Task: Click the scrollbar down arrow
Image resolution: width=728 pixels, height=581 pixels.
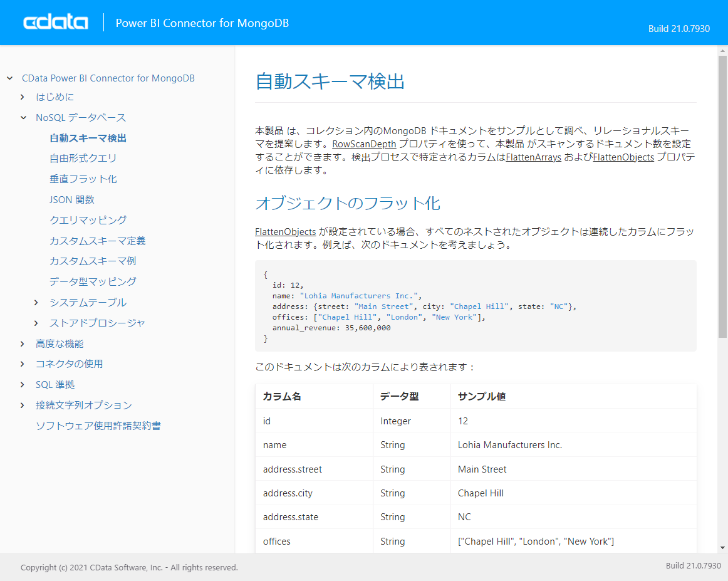Action: (722, 548)
